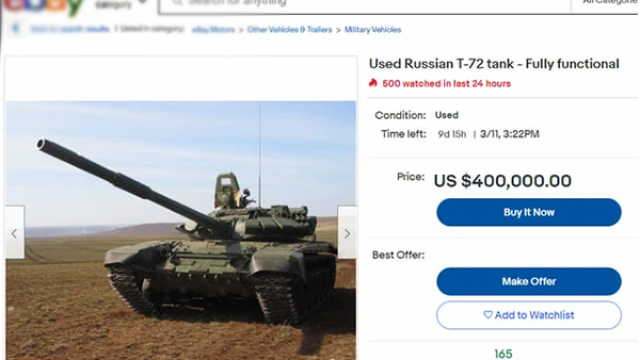Click the back arrow icon
Image resolution: width=640 pixels, height=360 pixels.
[16, 28]
